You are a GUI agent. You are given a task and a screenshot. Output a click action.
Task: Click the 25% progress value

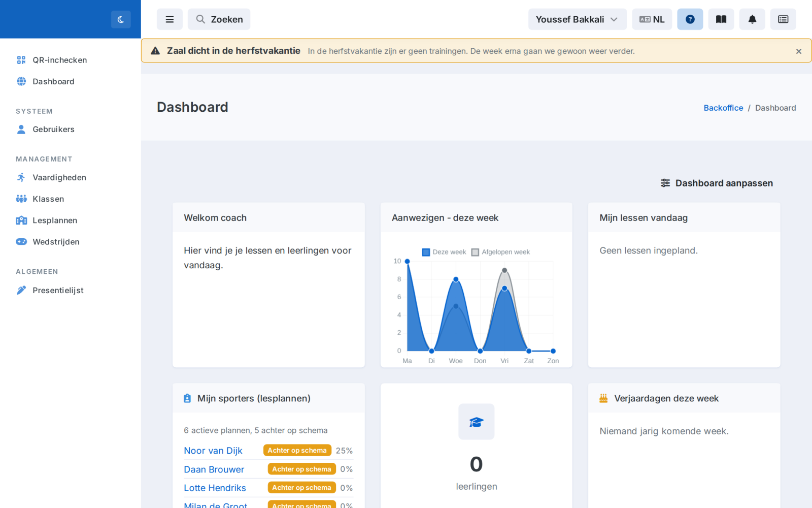[x=344, y=451]
